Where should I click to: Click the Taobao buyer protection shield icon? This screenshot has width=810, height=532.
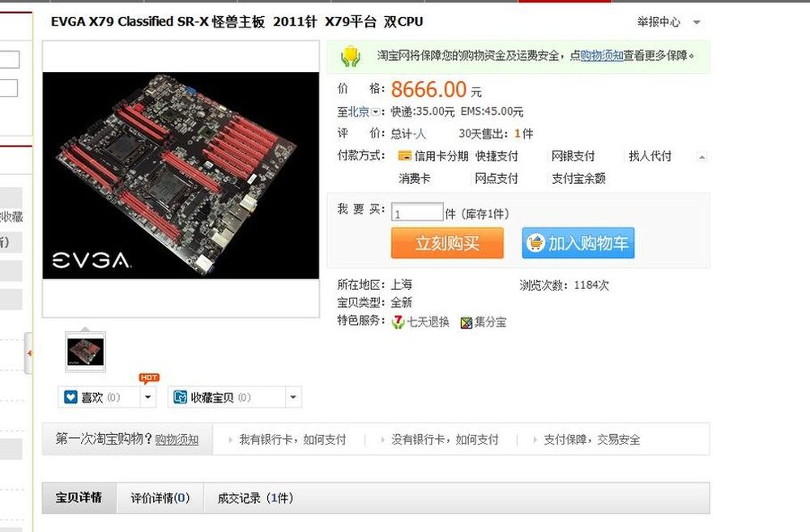point(350,57)
